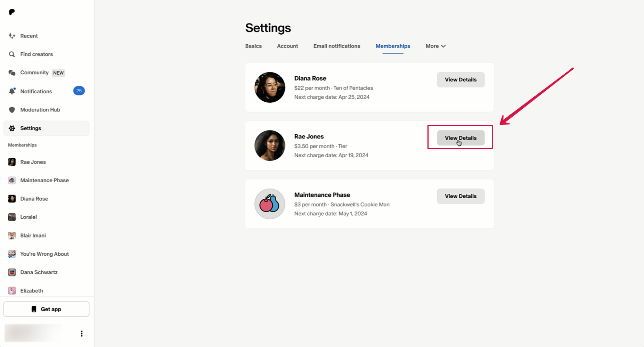
Task: Switch to the Basics tab
Action: [x=253, y=46]
